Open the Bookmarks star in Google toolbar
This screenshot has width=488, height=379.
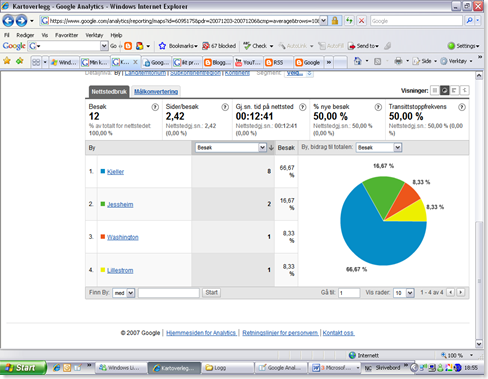[x=162, y=46]
